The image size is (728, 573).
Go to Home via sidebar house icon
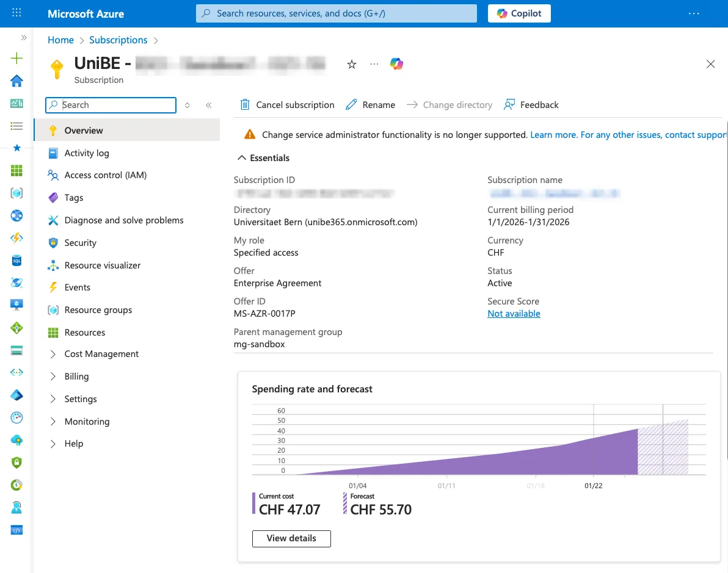click(x=16, y=81)
